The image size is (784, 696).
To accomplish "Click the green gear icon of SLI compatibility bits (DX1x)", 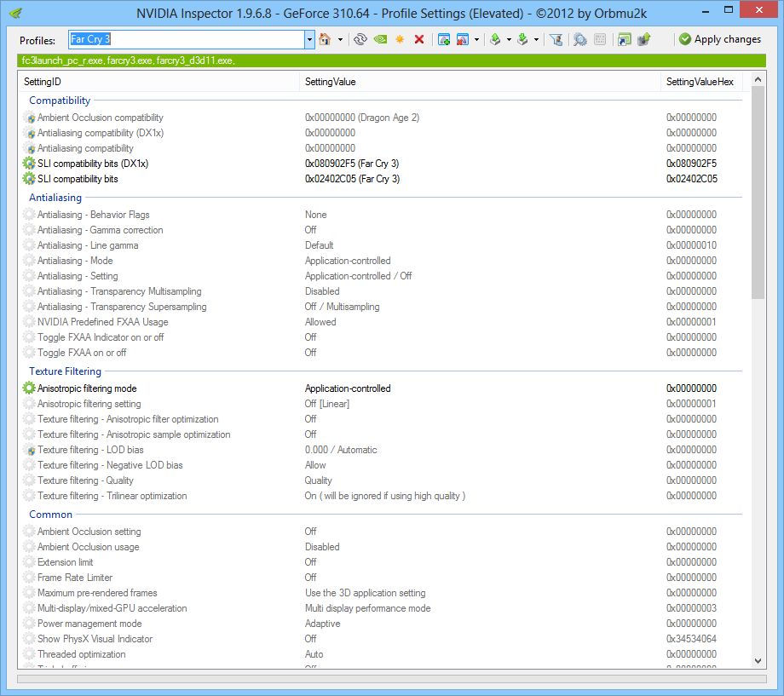I will click(29, 164).
